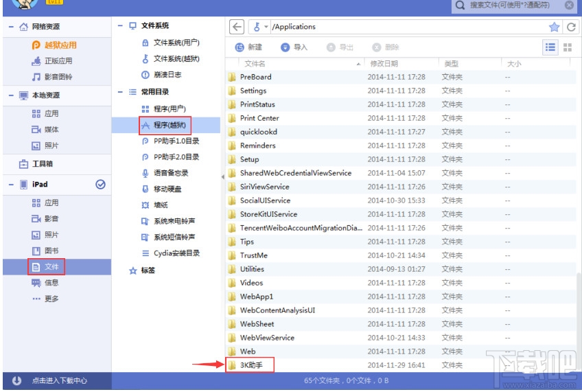The image size is (582, 392).
Task: Open 照片 under 本地资源
Action: 45,146
